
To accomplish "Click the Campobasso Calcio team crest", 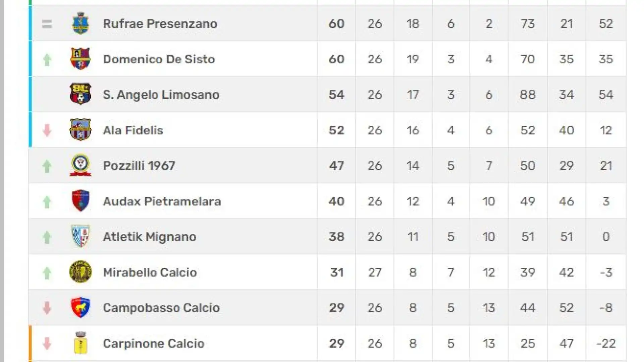I will [x=80, y=307].
